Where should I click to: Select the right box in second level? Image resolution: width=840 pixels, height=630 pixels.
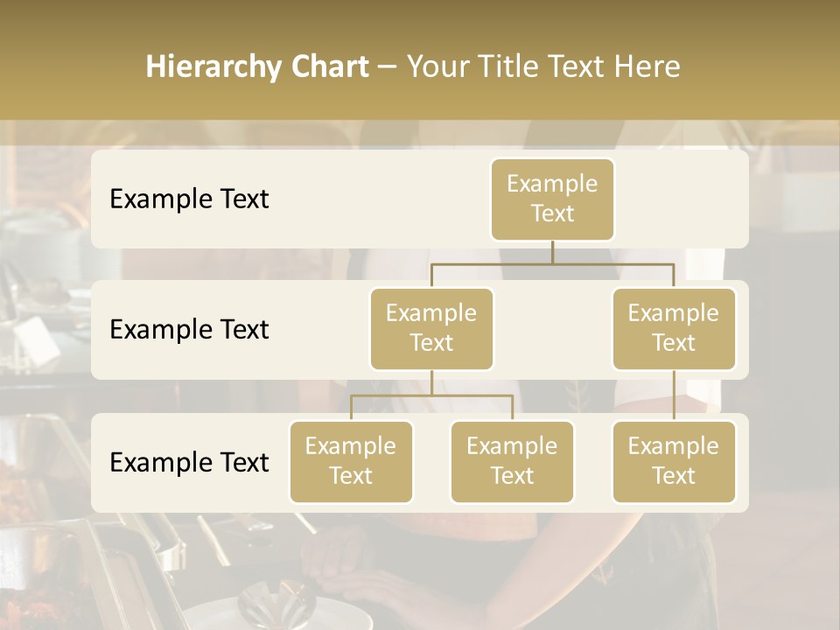674,329
